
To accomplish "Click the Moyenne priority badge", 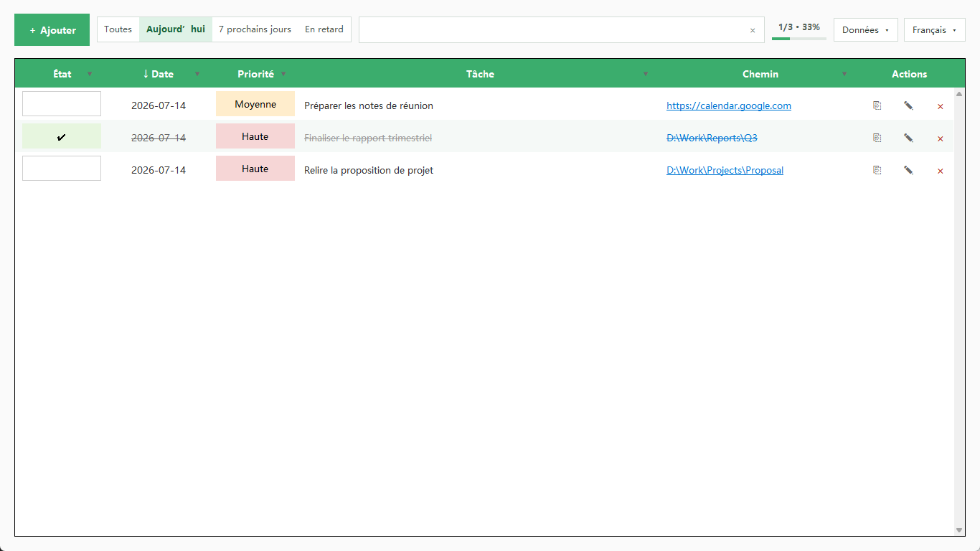I will pyautogui.click(x=255, y=104).
